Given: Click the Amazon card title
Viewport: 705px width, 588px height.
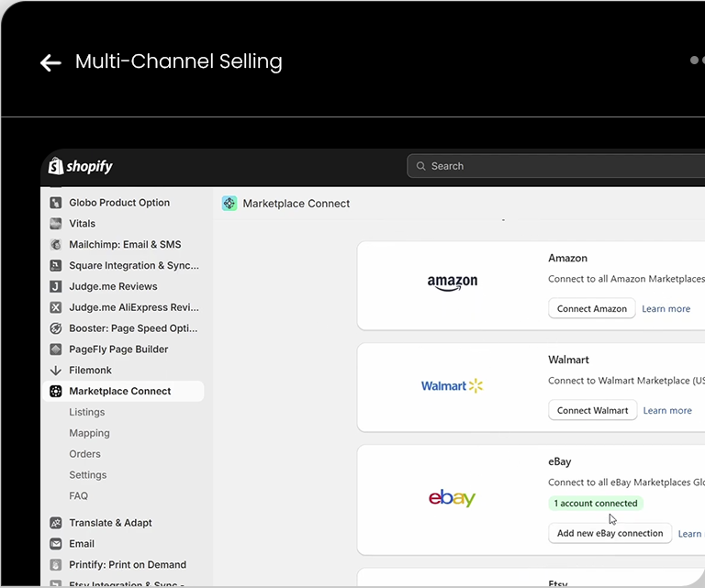Looking at the screenshot, I should coord(567,258).
